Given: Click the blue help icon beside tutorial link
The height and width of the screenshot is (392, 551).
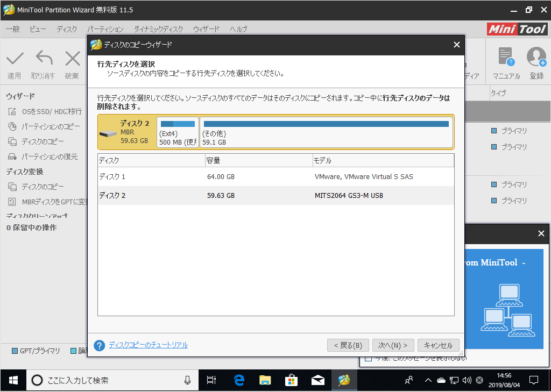Looking at the screenshot, I should click(99, 345).
